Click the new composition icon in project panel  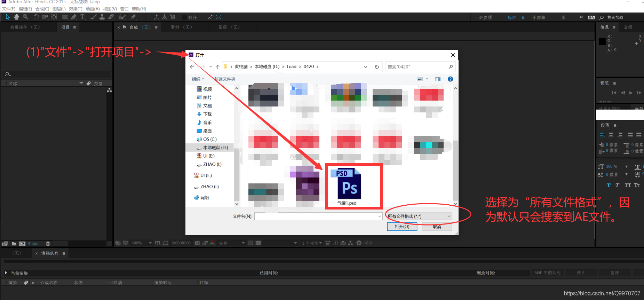click(x=22, y=244)
